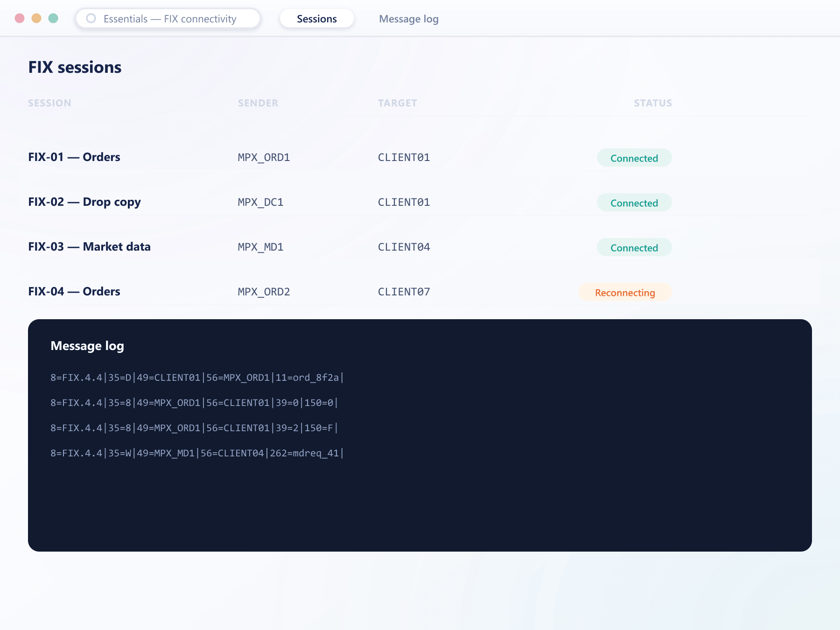
Task: Sort by the SESSION column header
Action: (x=49, y=103)
